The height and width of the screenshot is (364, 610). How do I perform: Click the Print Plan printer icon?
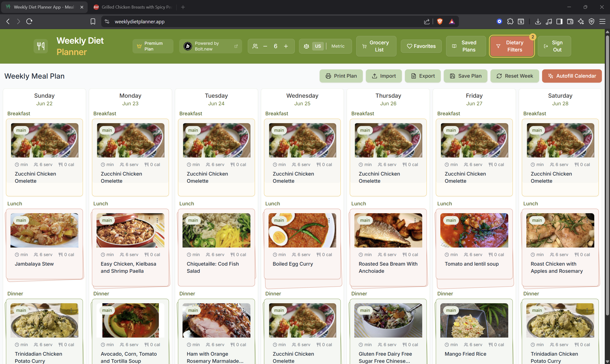tap(328, 76)
